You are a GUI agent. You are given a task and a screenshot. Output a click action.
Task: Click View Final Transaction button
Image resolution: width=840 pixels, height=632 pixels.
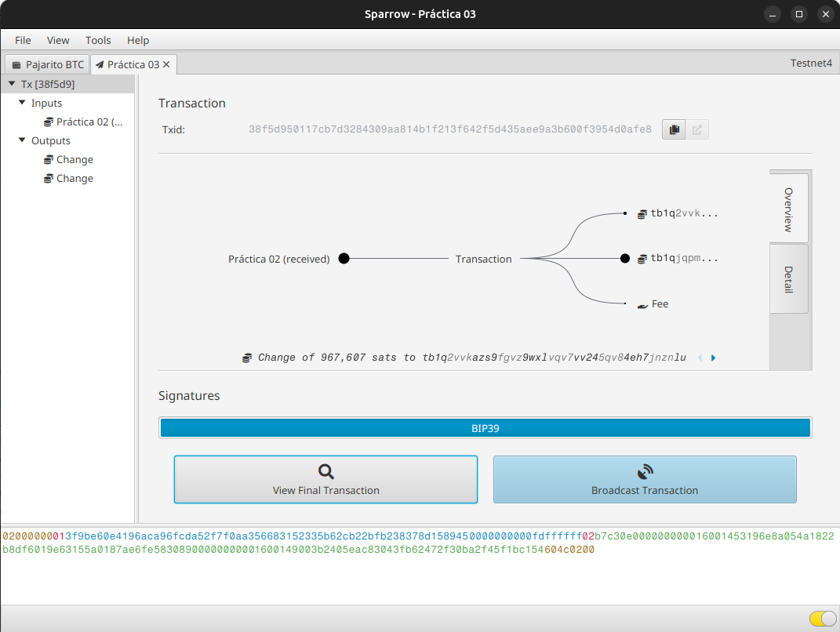tap(325, 479)
